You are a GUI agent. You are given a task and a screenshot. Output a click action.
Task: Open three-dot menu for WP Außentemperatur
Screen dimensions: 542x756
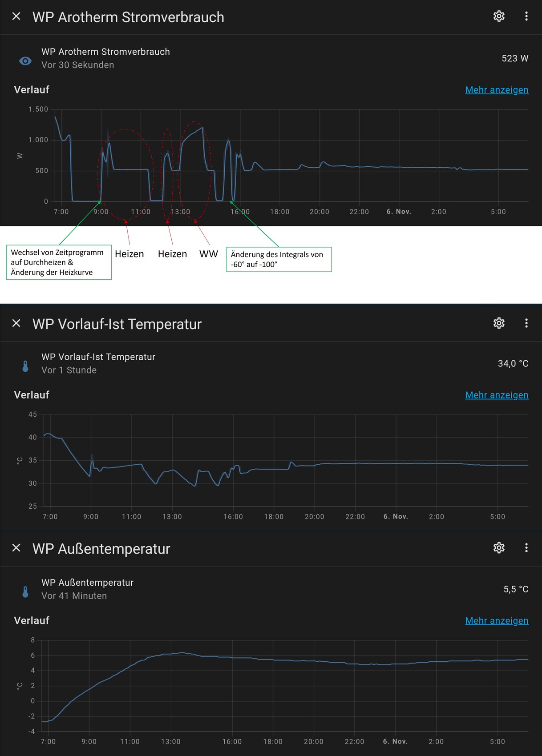click(526, 548)
